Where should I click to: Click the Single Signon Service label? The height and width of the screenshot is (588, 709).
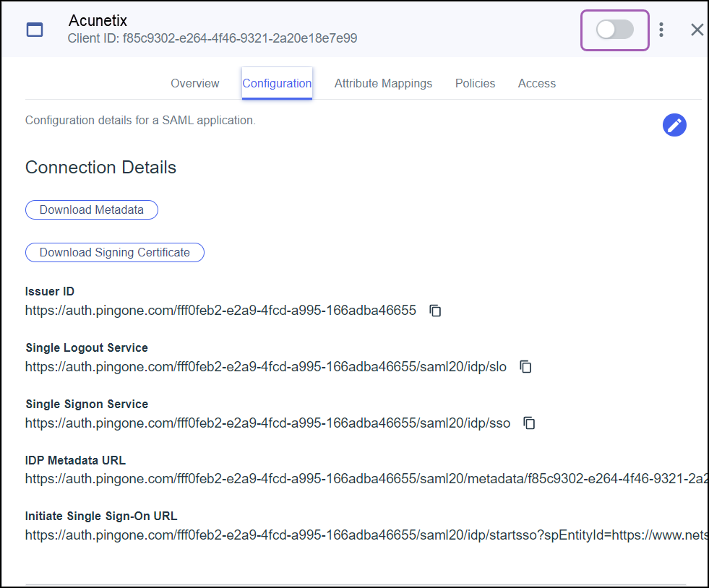[x=87, y=404]
